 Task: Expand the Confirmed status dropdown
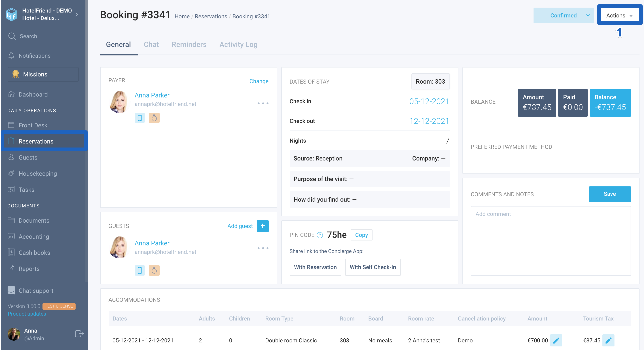click(563, 15)
